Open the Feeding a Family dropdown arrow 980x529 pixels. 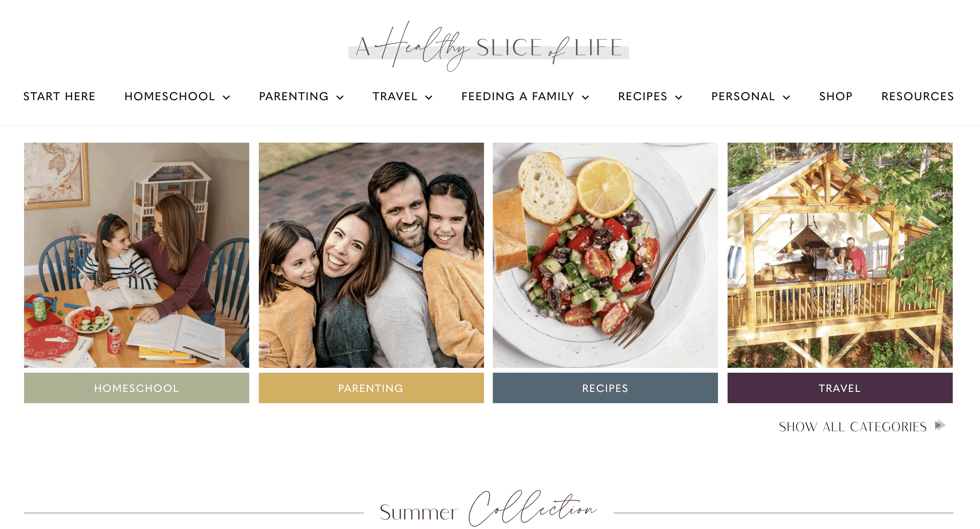585,97
